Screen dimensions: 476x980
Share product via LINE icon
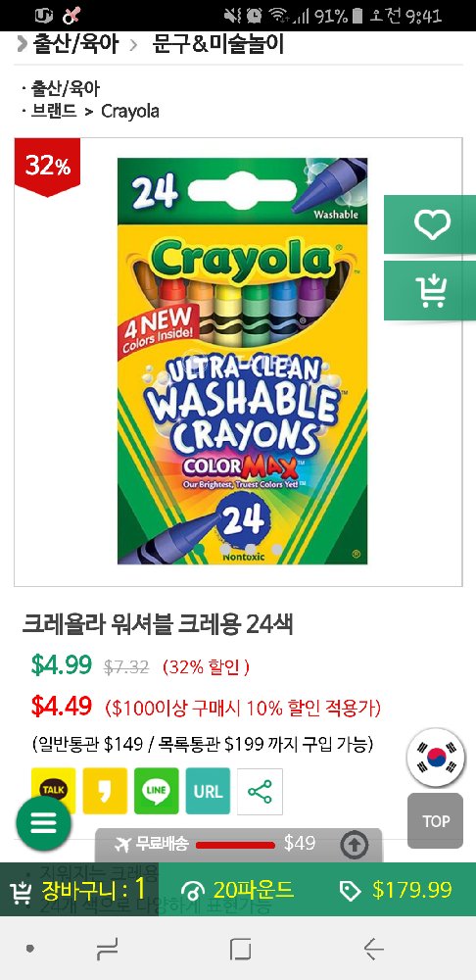point(156,791)
